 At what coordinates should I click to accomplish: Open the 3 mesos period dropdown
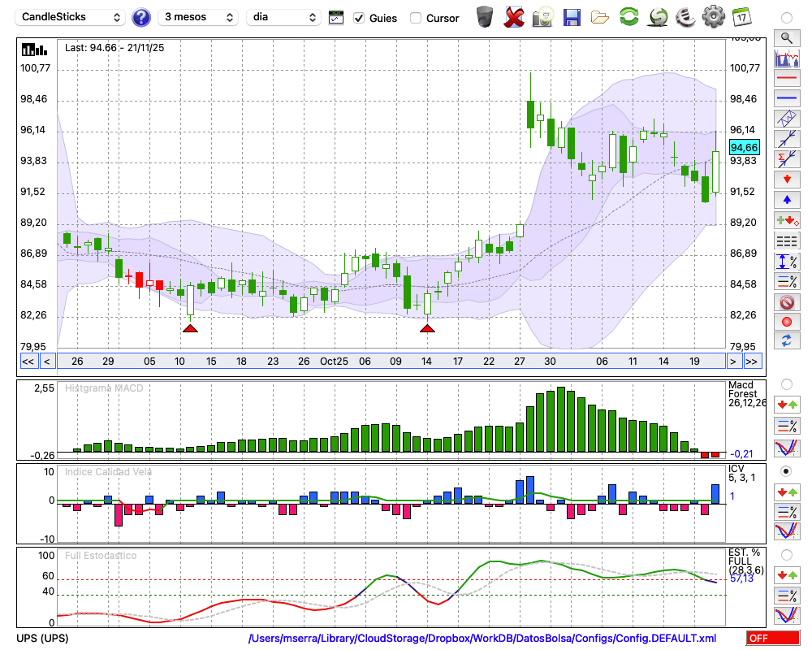click(197, 17)
